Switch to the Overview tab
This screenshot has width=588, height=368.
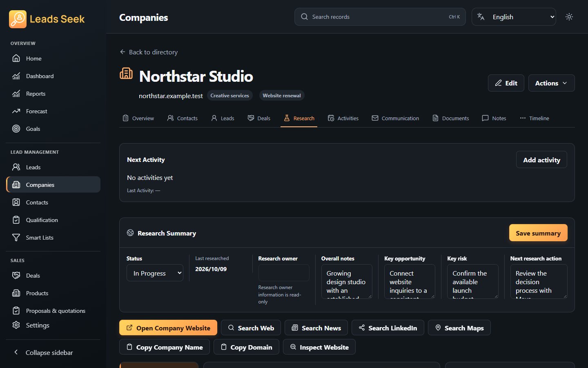[138, 118]
